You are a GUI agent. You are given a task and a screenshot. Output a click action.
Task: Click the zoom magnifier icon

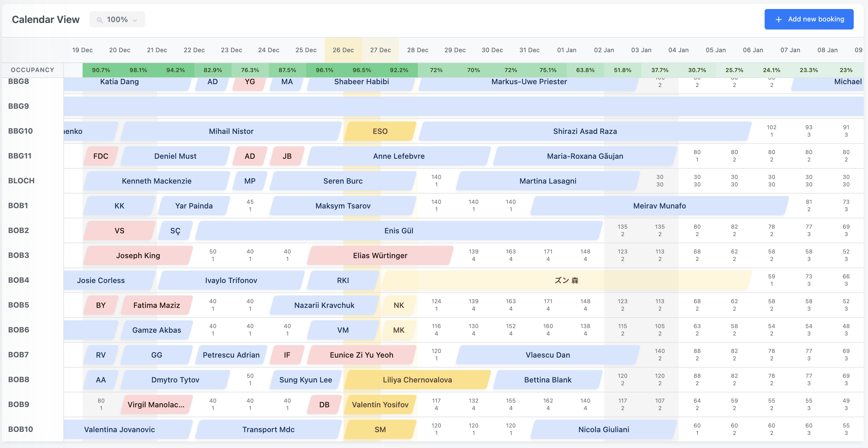tap(99, 20)
